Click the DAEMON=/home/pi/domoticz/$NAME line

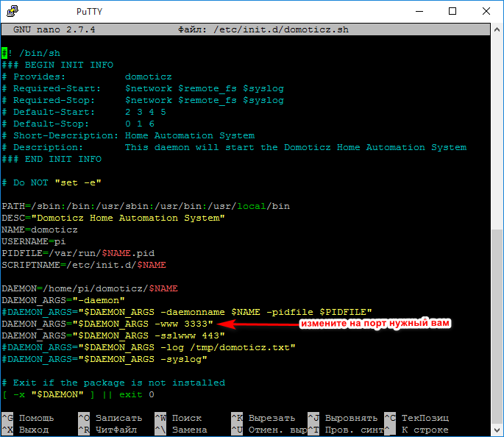click(x=90, y=288)
